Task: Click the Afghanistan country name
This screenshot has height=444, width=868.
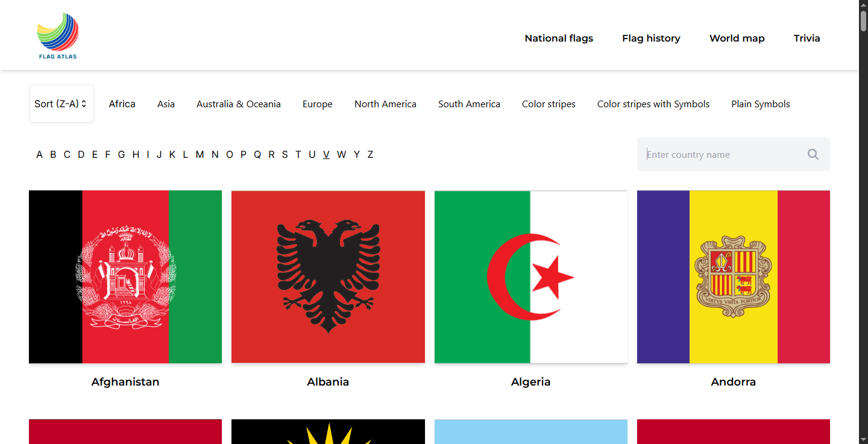Action: click(125, 381)
